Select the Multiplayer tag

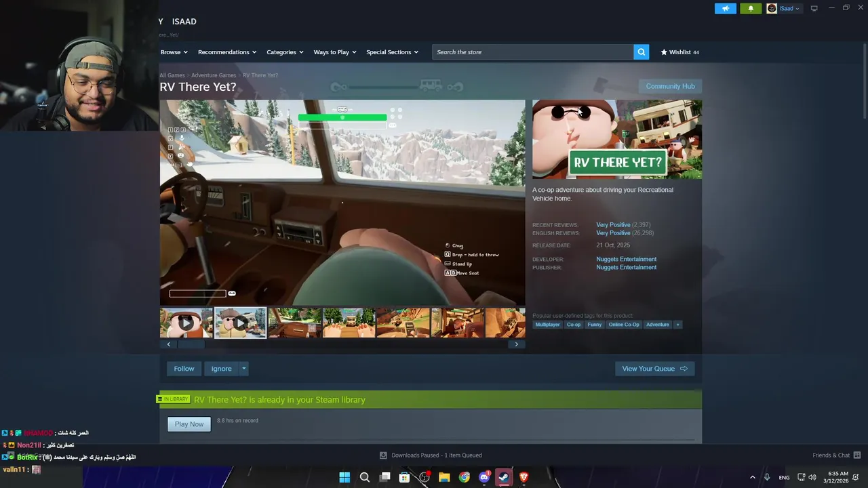[547, 325]
